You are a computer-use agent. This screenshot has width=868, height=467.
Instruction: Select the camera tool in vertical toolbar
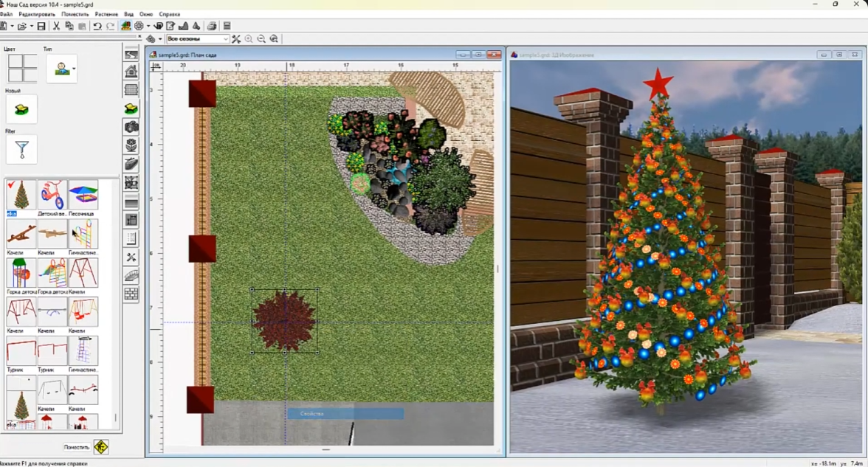[131, 127]
